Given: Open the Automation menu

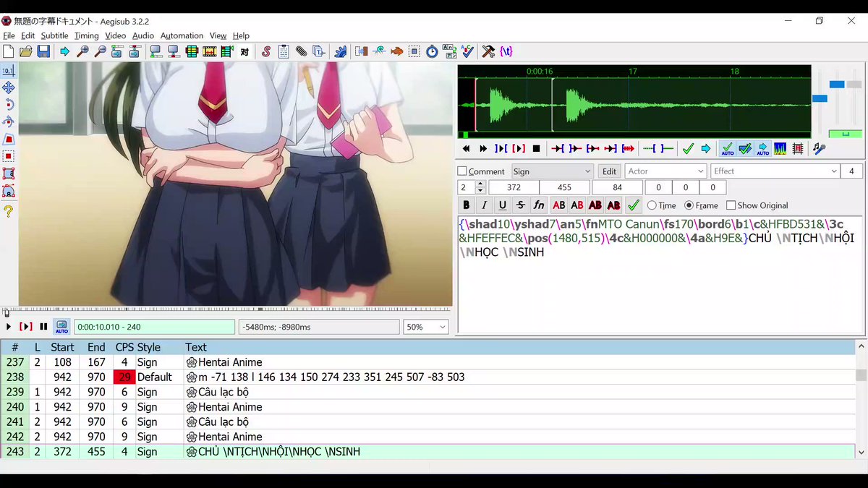Looking at the screenshot, I should [182, 35].
